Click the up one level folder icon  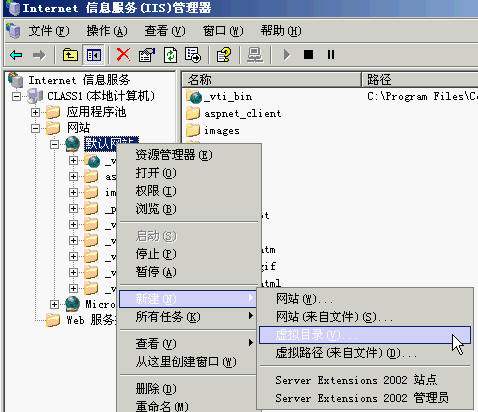tap(70, 55)
